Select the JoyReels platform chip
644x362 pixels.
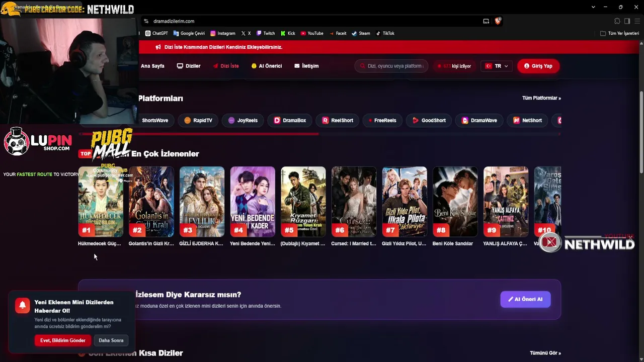pos(243,120)
